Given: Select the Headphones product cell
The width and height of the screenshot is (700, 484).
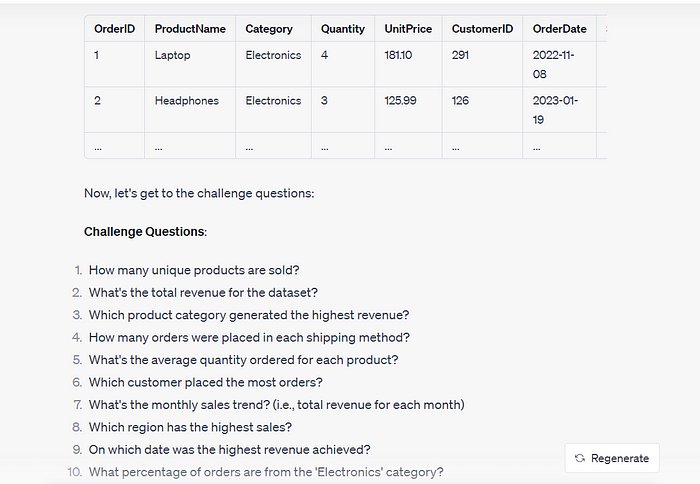Looking at the screenshot, I should pos(186,101).
